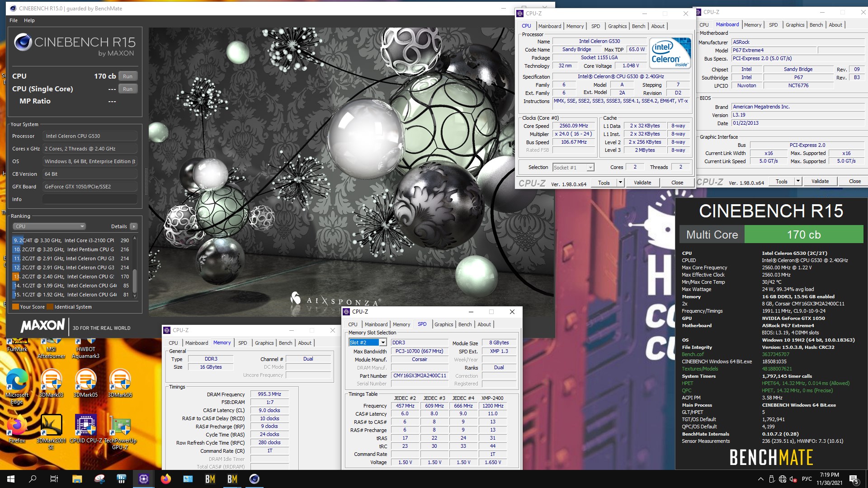
Task: Open File Explorer from the taskbar
Action: click(x=77, y=479)
